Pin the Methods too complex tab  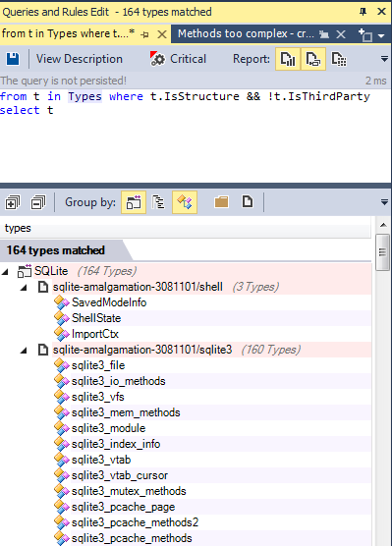click(324, 34)
